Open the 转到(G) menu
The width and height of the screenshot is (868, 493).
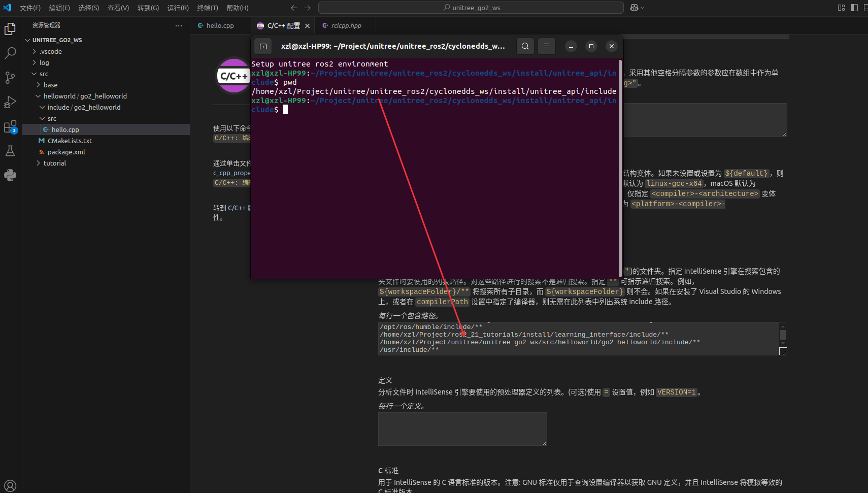(148, 8)
